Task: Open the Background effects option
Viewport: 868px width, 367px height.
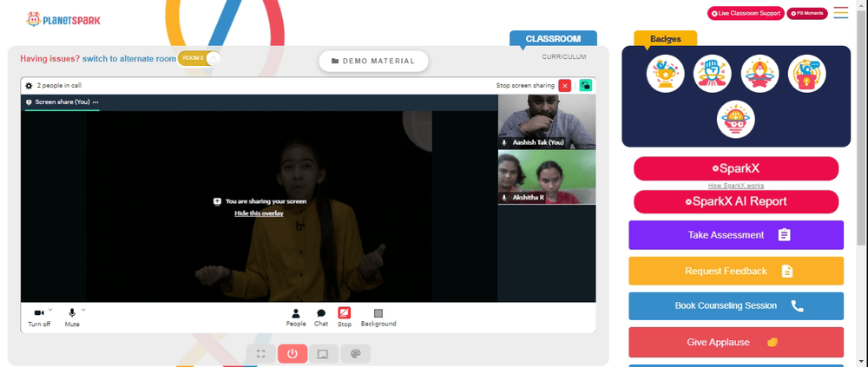Action: pyautogui.click(x=378, y=318)
